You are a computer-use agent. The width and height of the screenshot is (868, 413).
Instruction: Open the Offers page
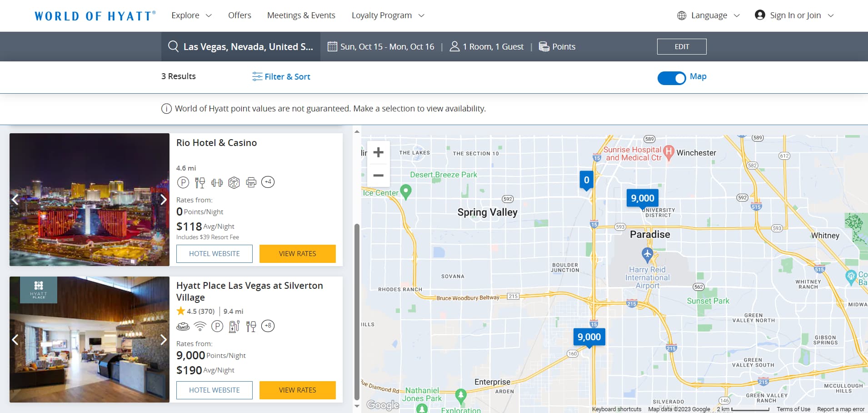click(239, 15)
